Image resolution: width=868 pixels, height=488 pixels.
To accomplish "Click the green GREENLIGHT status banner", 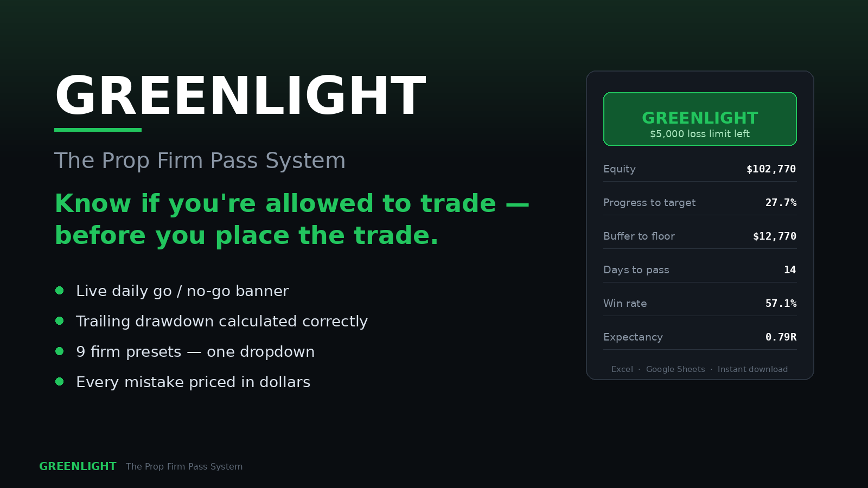I will coord(700,119).
